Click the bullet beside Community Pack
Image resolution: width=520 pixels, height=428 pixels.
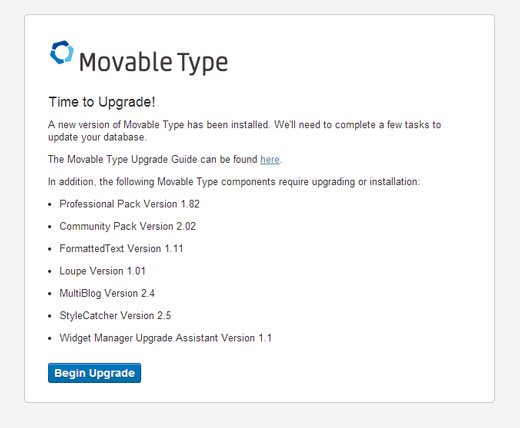click(x=50, y=227)
